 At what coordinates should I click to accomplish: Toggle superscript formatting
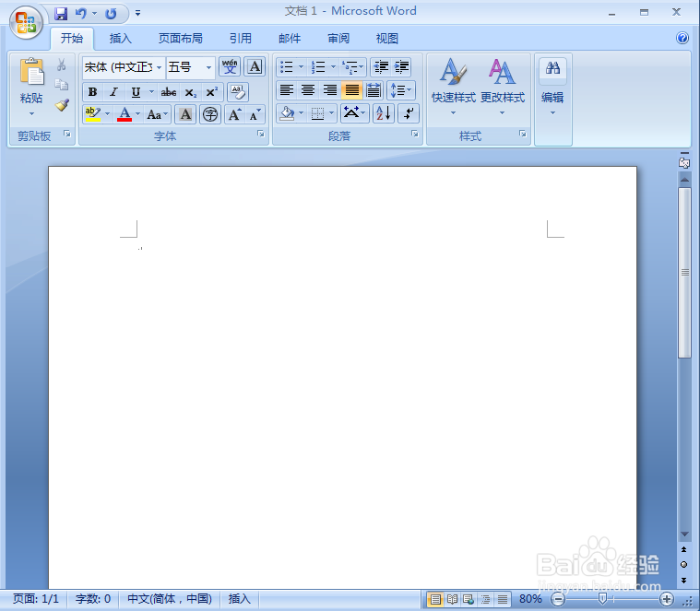(211, 92)
